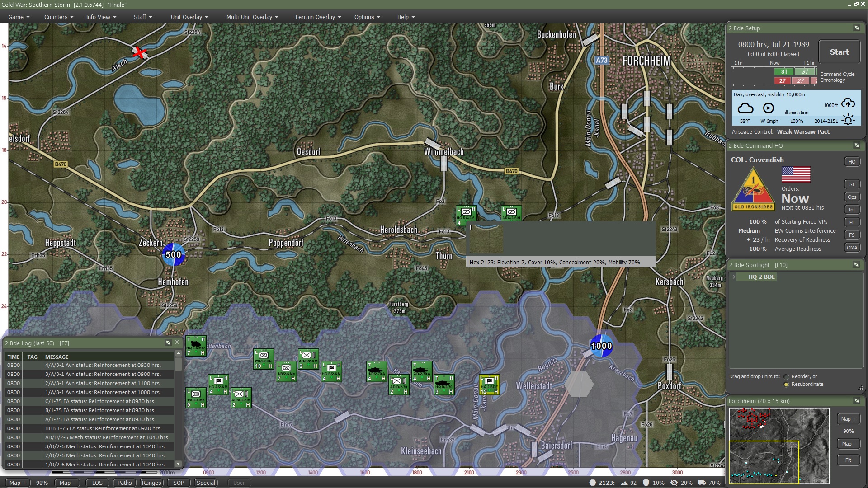868x488 pixels.
Task: Open the Info View dropdown menu
Action: pos(101,17)
